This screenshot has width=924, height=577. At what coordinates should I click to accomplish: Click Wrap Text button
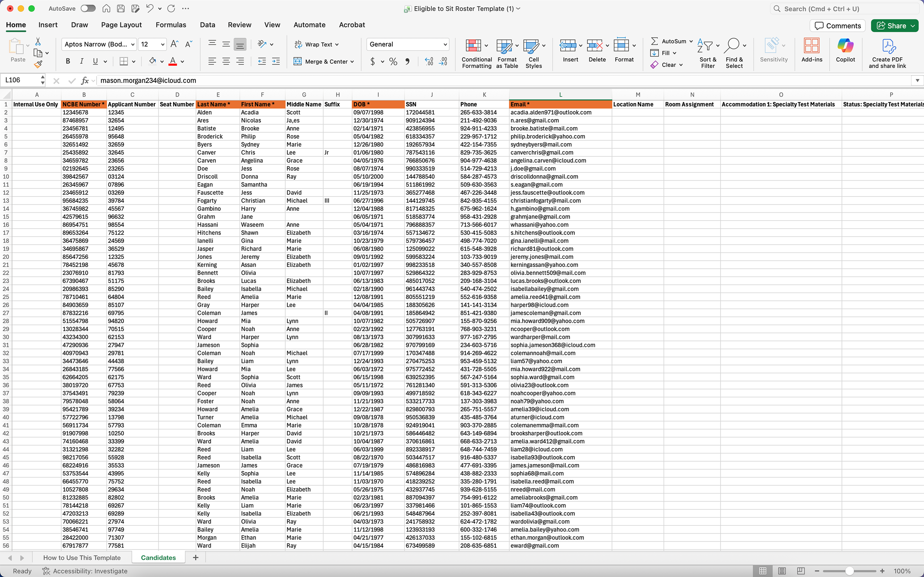pos(317,44)
